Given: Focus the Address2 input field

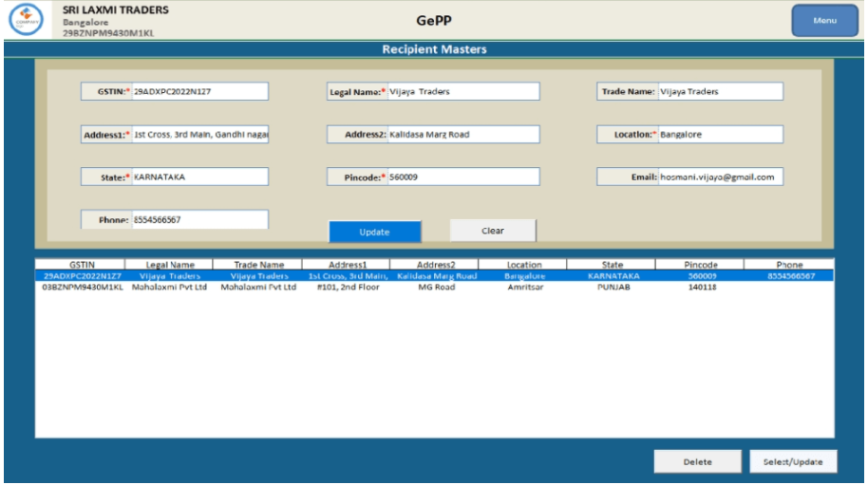Looking at the screenshot, I should tap(463, 135).
